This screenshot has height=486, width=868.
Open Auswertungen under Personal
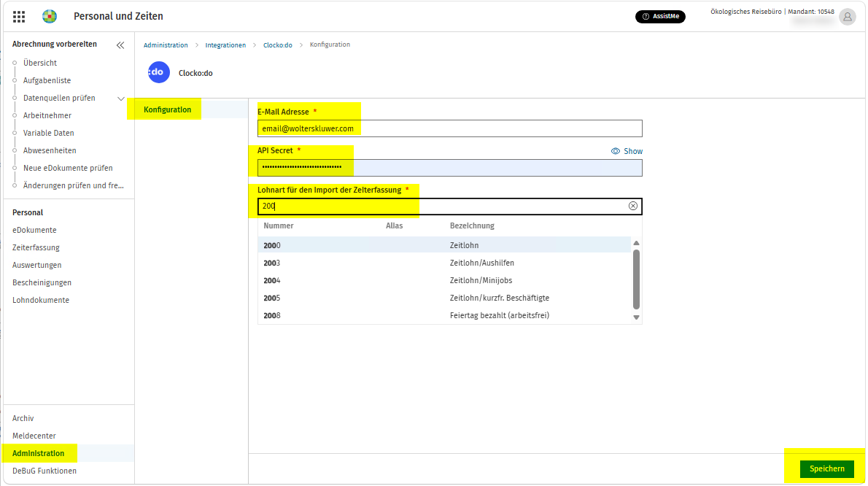point(37,265)
